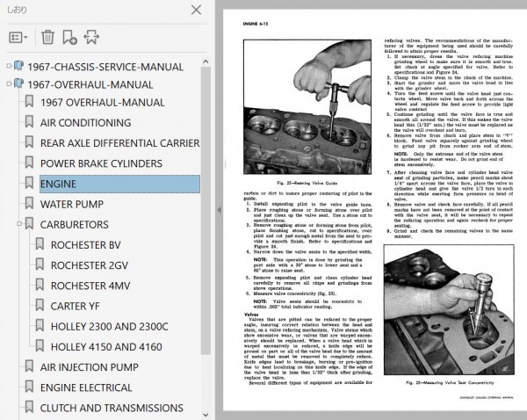Open the CARBURETORS bookmark

click(75, 225)
